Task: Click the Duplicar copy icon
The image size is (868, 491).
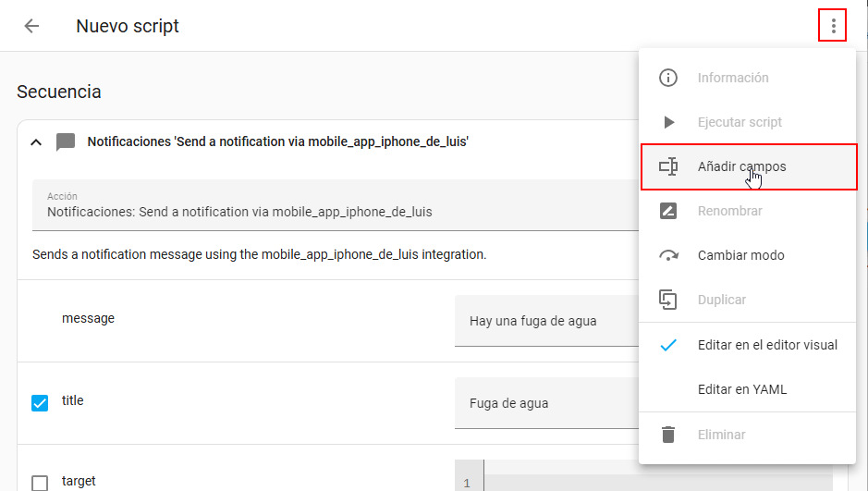Action: (667, 300)
